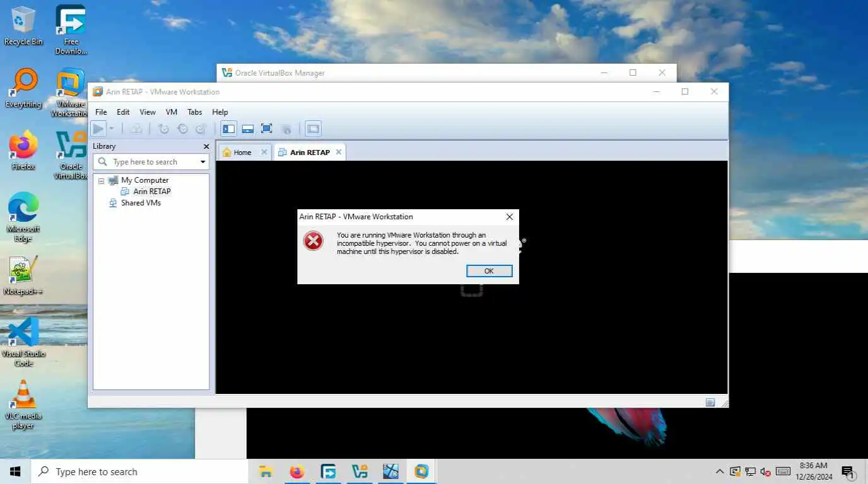Select Shared VMs in library

pyautogui.click(x=141, y=203)
